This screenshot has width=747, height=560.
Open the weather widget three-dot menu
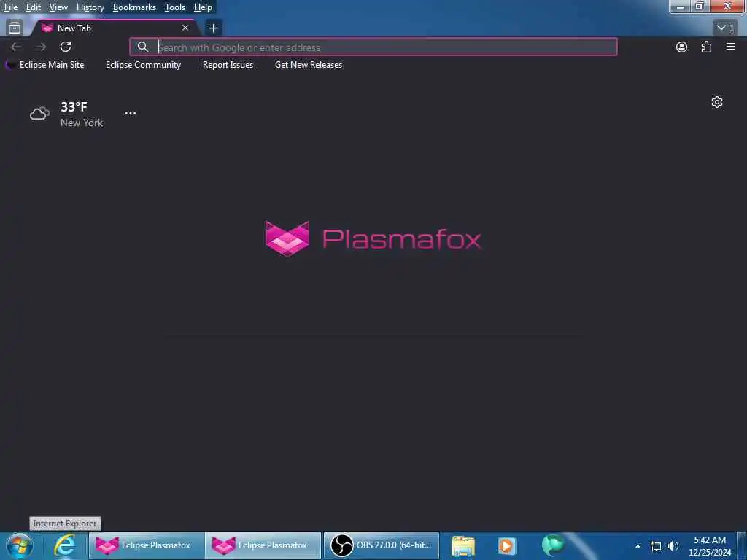130,113
